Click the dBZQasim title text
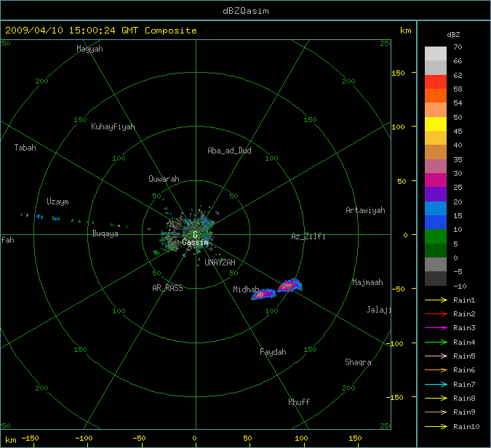The width and height of the screenshot is (491, 448). [x=246, y=11]
